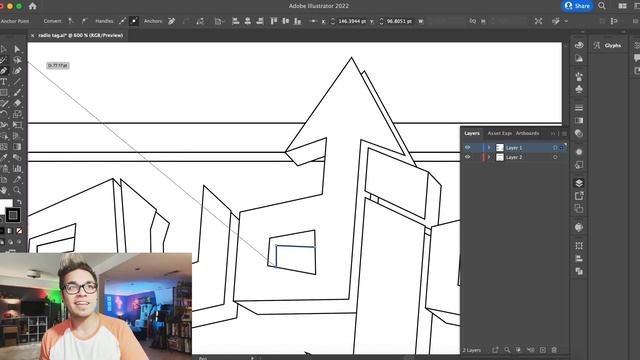This screenshot has height=360, width=640.
Task: Select the Line Segment tool
Action: (x=17, y=82)
